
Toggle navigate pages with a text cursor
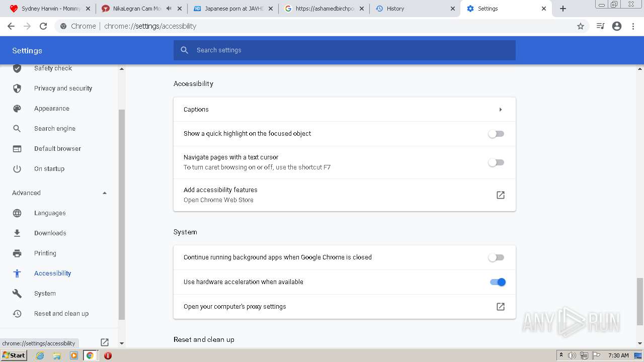tap(496, 162)
